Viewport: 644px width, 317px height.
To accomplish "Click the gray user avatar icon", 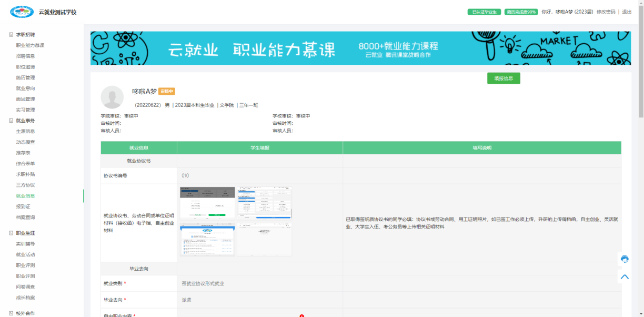I will tap(112, 97).
